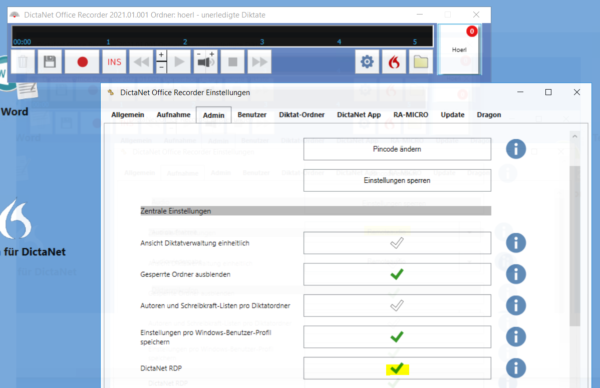Show info for Ansicht Diktatverwaltung einheitlich
Image resolution: width=600 pixels, height=388 pixels.
tap(515, 243)
